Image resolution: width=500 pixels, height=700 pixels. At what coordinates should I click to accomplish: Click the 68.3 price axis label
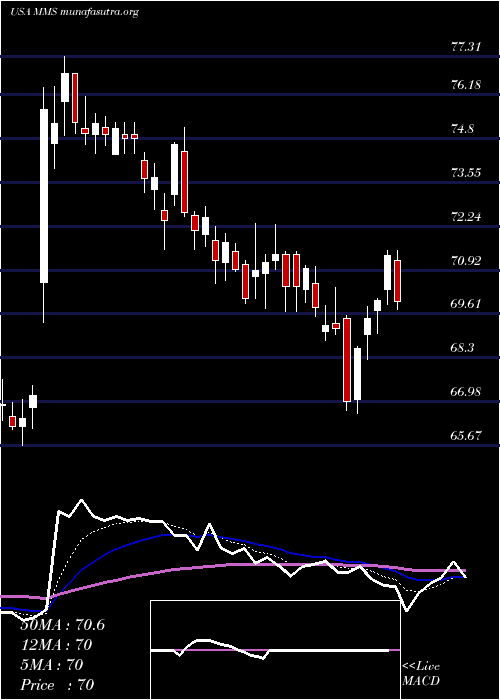463,348
